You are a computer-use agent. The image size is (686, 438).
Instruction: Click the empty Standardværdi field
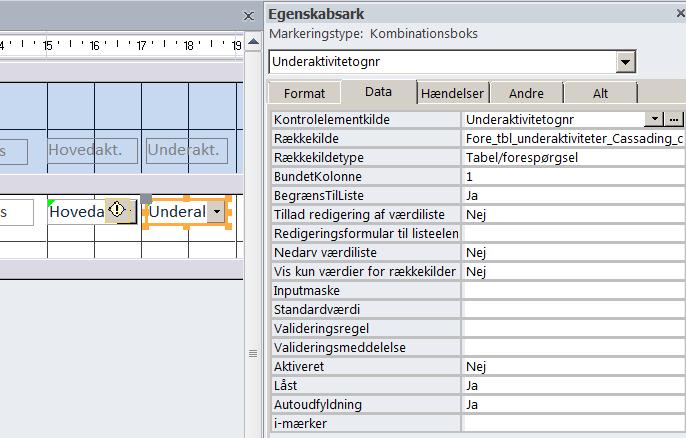pyautogui.click(x=572, y=310)
